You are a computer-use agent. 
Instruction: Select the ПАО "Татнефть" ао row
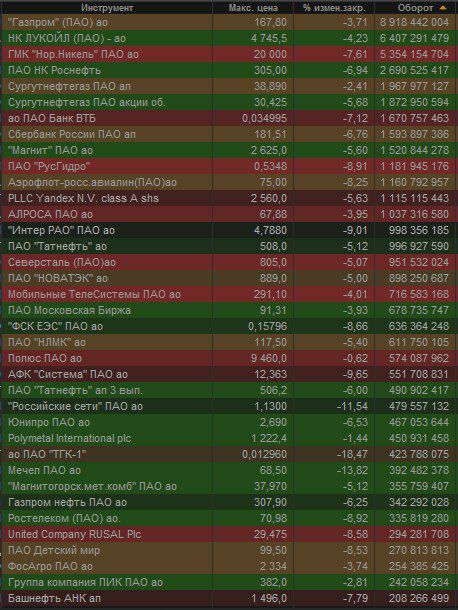click(x=229, y=246)
